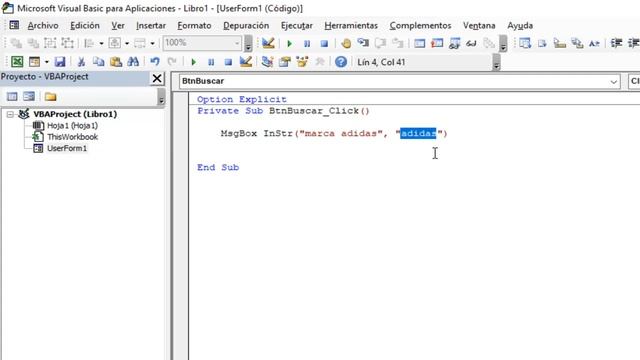This screenshot has width=640, height=360.
Task: Toggle Folders icon in Project panel
Action: (51, 96)
